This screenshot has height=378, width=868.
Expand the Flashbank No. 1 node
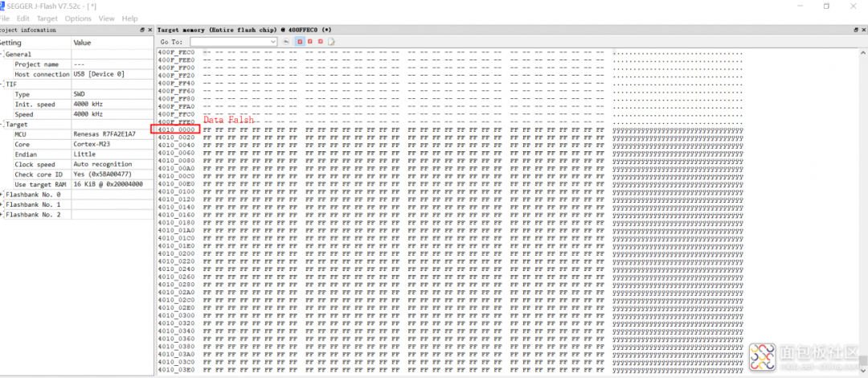click(2, 204)
